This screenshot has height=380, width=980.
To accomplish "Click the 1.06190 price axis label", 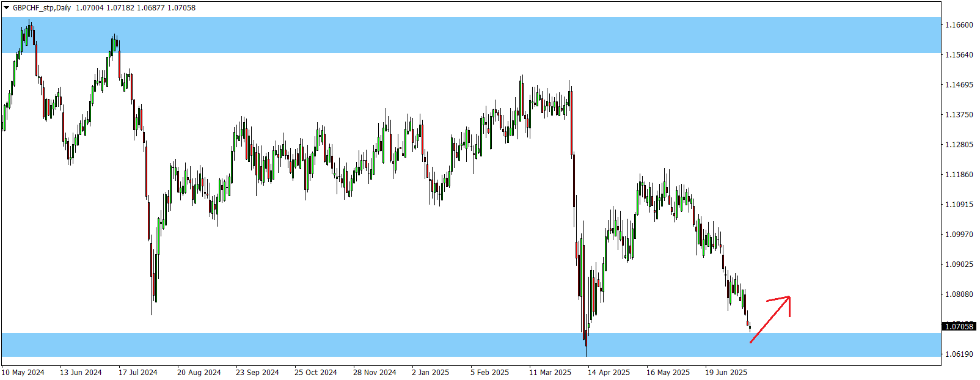I will tap(959, 354).
